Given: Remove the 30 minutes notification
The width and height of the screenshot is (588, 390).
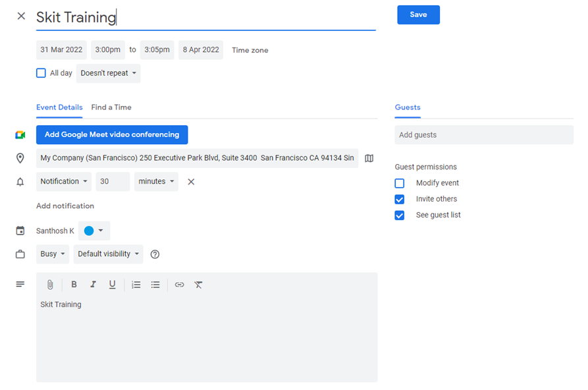Looking at the screenshot, I should pyautogui.click(x=191, y=182).
